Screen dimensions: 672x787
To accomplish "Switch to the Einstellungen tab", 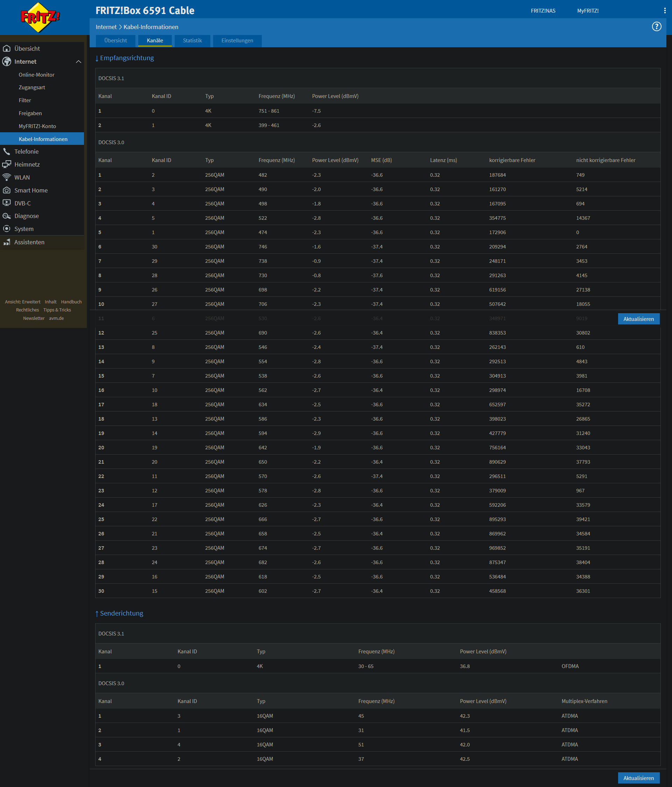I will tap(237, 41).
